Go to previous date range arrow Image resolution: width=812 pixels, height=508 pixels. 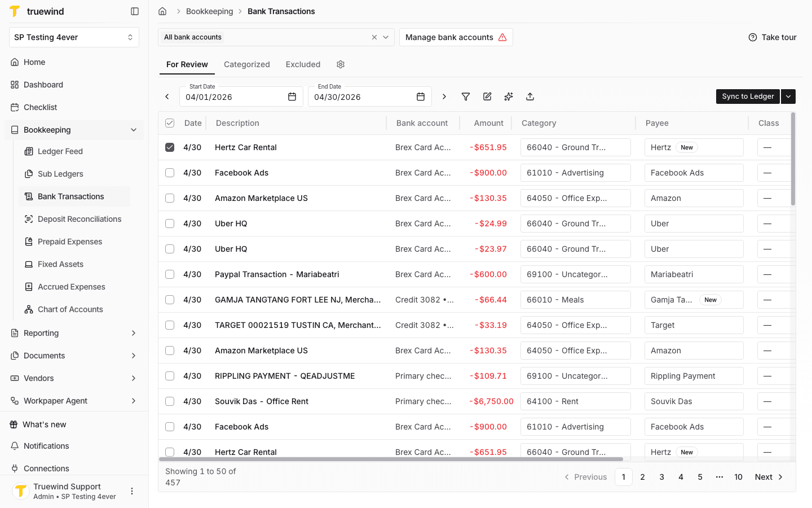(167, 97)
